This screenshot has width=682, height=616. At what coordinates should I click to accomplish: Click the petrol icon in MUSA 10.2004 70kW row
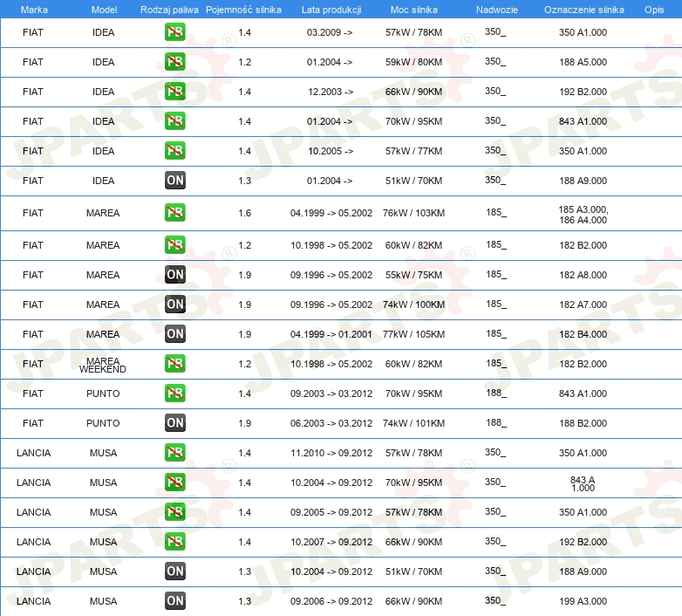tap(174, 482)
